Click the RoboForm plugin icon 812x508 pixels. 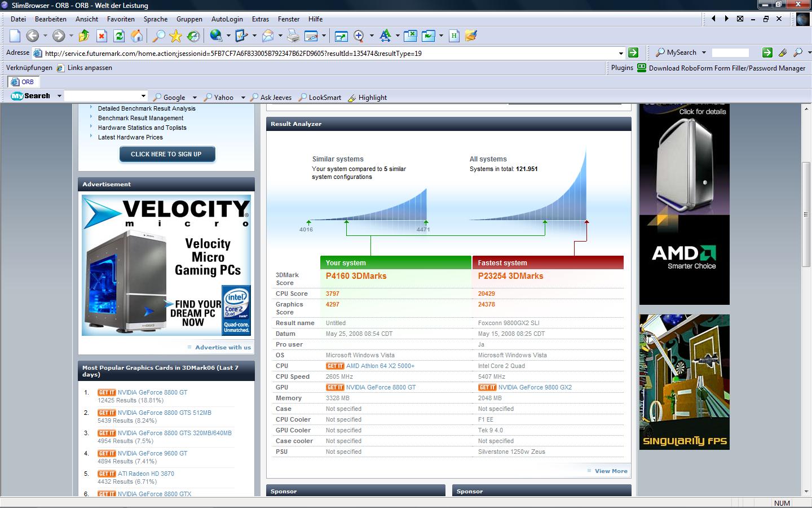point(642,68)
